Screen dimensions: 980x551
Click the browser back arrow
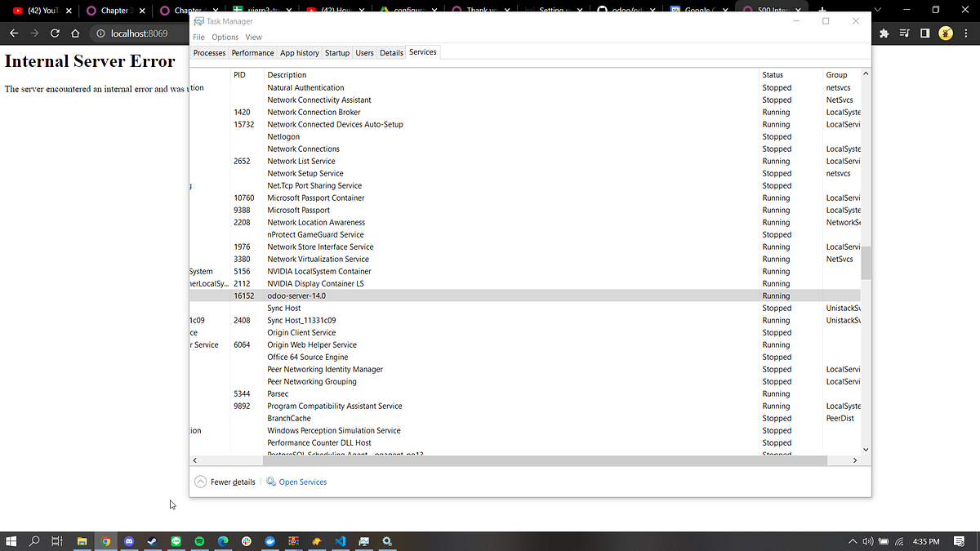(x=13, y=33)
